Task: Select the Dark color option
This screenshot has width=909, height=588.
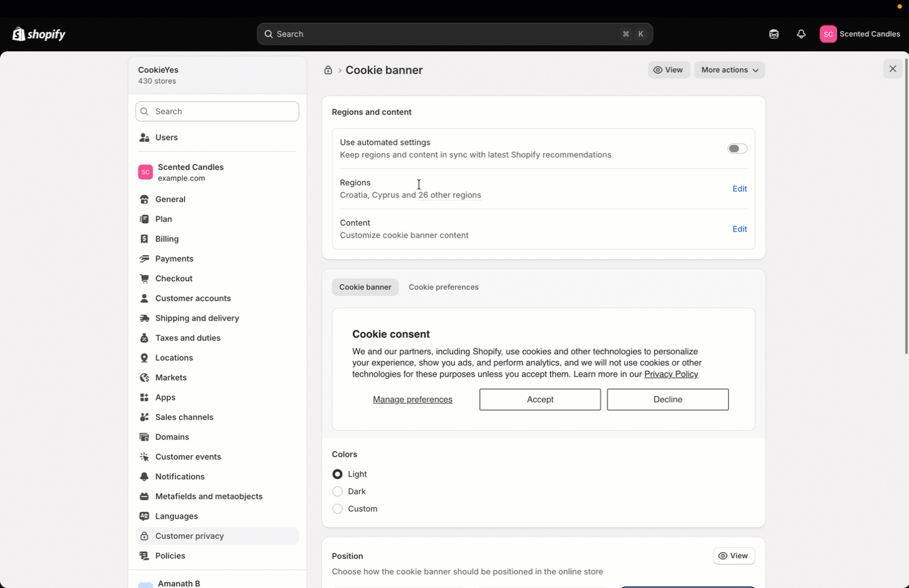Action: point(337,491)
